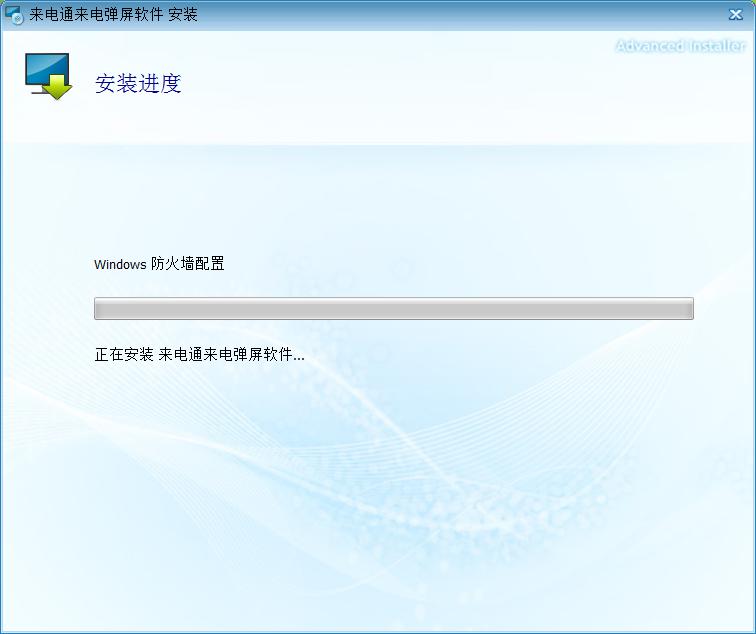756x634 pixels.
Task: Close the 来电通来电弹屏软件 installer window
Action: click(735, 14)
